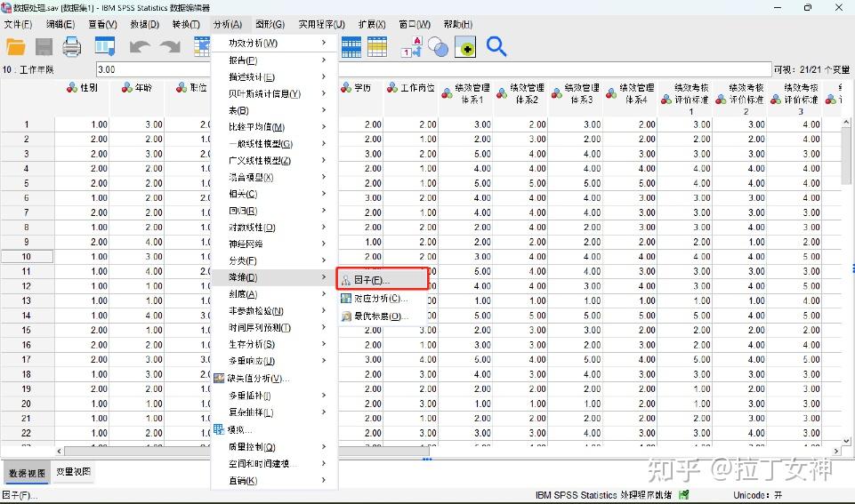
Task: Open the 转换(T) menu
Action: [186, 25]
